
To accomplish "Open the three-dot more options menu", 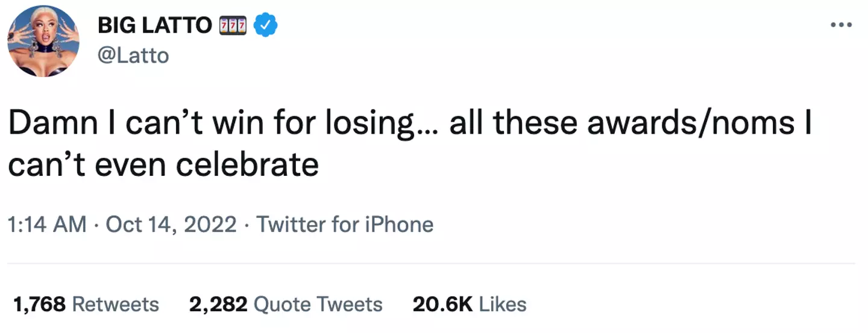I will coord(841,25).
